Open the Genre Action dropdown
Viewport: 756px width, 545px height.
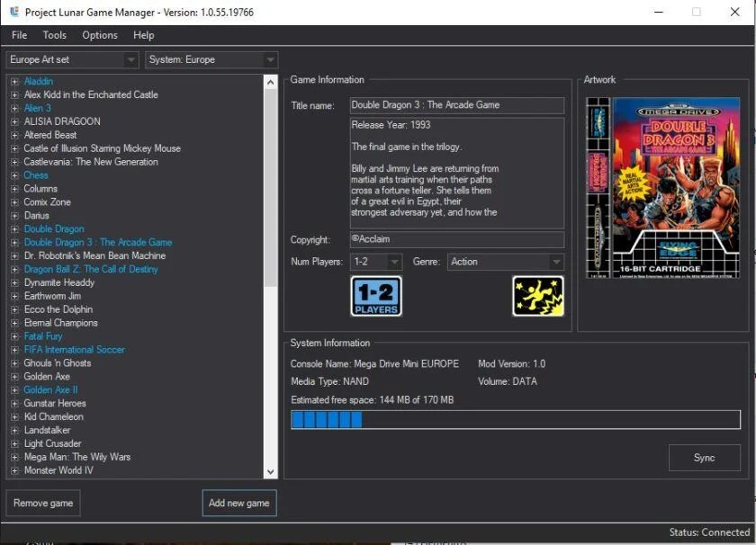[506, 262]
